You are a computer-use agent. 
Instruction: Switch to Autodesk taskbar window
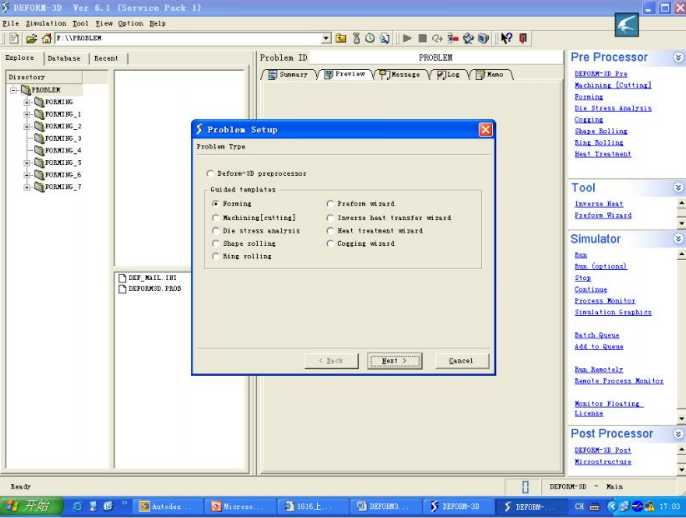(168, 507)
